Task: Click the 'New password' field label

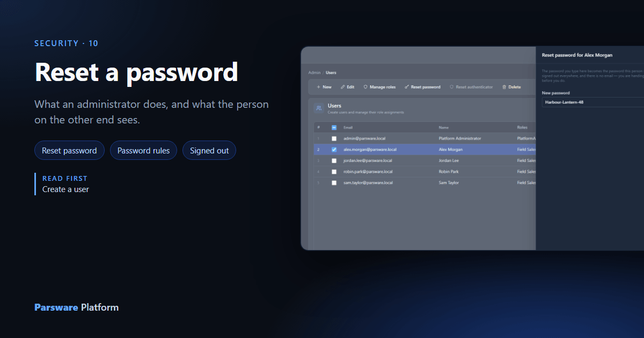Action: [555, 93]
